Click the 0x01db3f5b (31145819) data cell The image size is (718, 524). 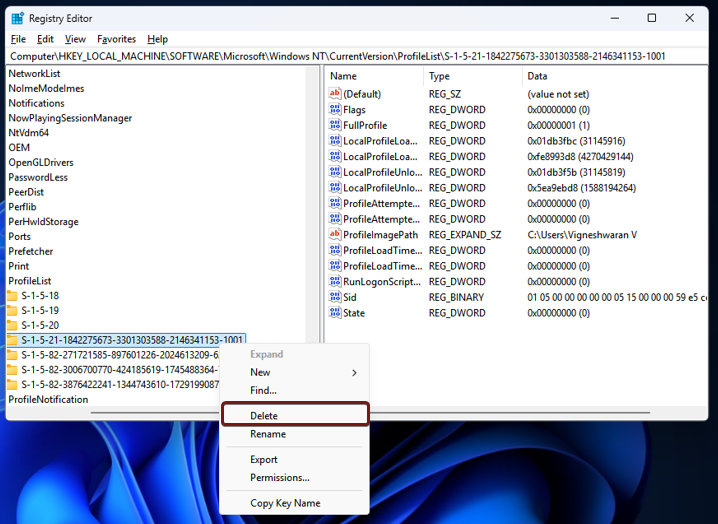point(576,172)
